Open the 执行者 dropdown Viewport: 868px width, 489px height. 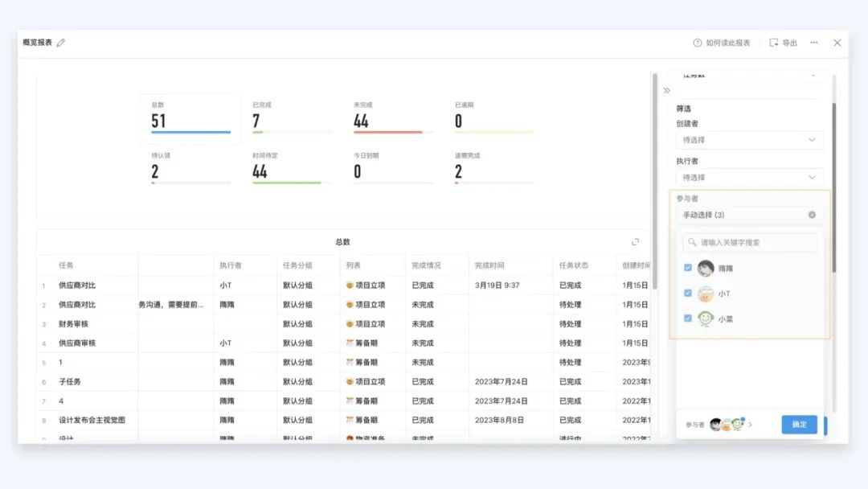click(x=749, y=177)
